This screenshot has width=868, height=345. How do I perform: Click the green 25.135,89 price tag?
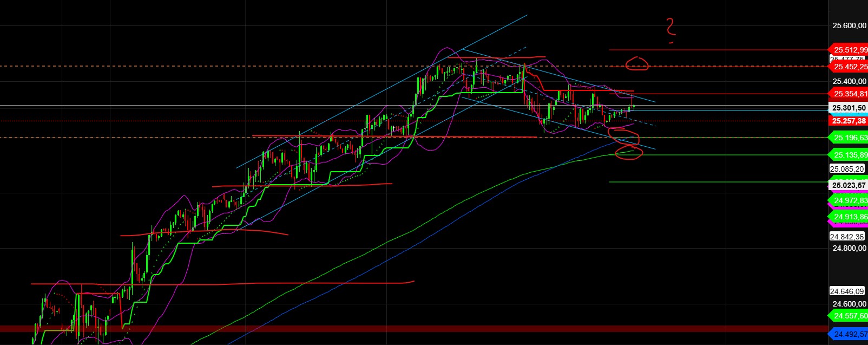click(850, 155)
